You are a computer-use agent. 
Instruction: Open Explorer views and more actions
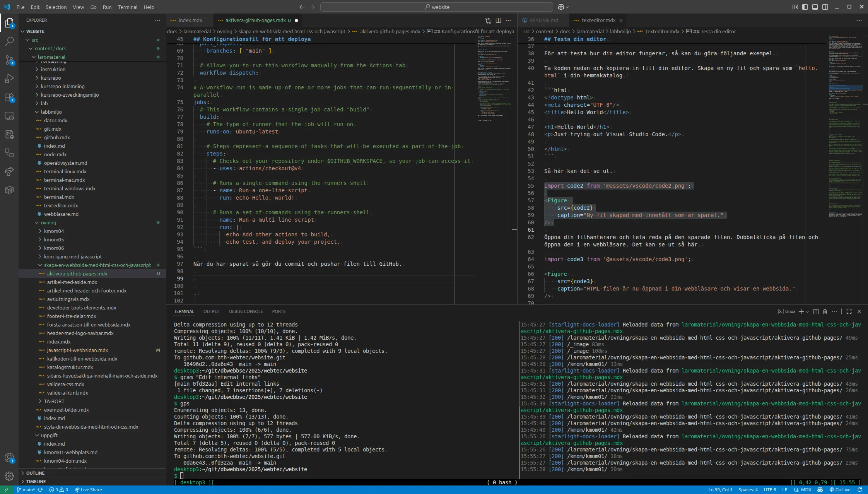(157, 20)
